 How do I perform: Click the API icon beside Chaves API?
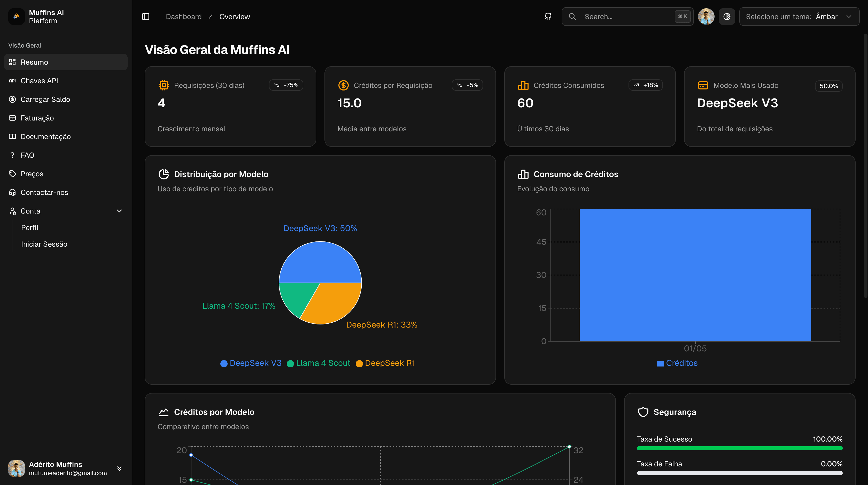(x=12, y=81)
